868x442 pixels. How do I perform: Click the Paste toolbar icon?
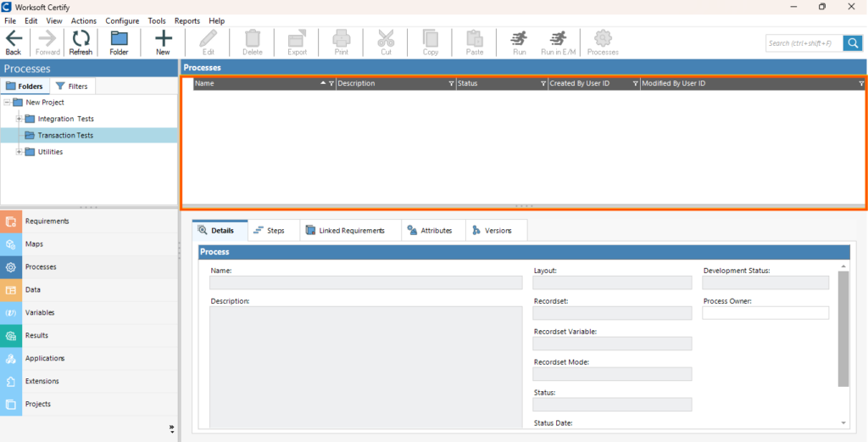click(475, 42)
